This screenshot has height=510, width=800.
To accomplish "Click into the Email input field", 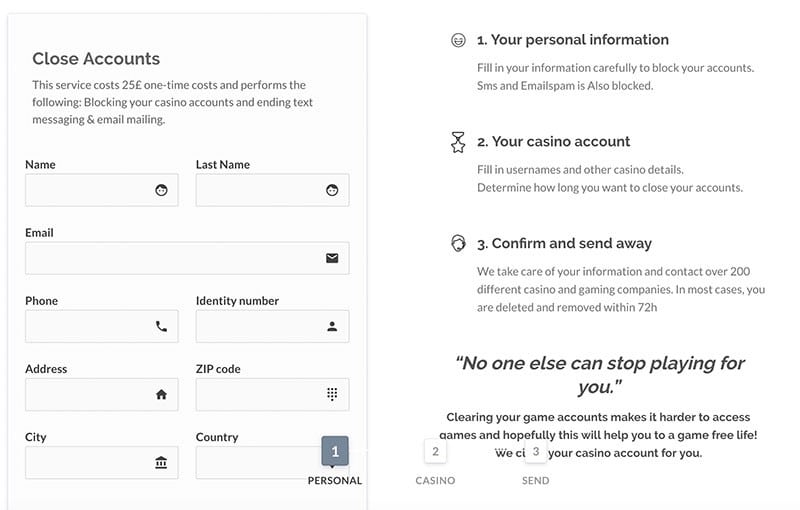I will coord(172,258).
